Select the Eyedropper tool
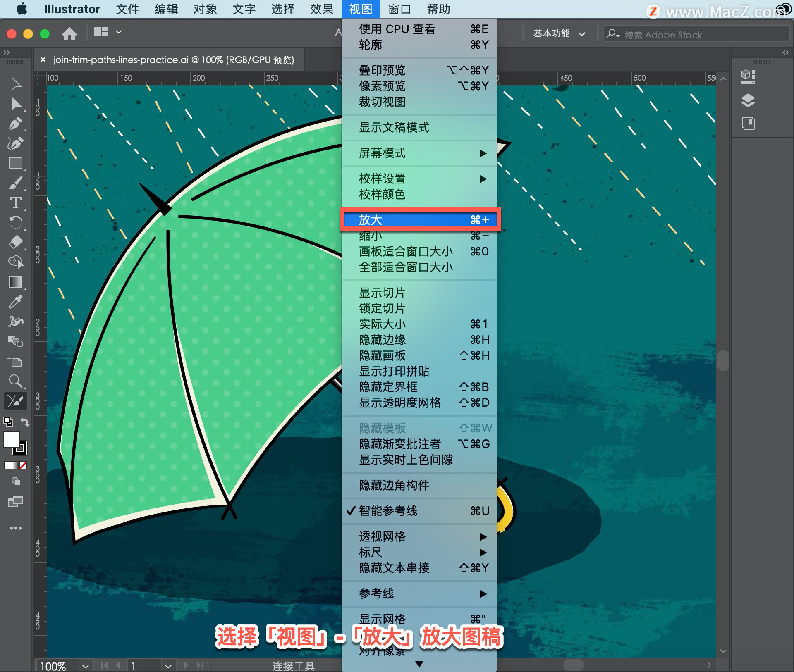Screen dimensions: 794x672 15,302
